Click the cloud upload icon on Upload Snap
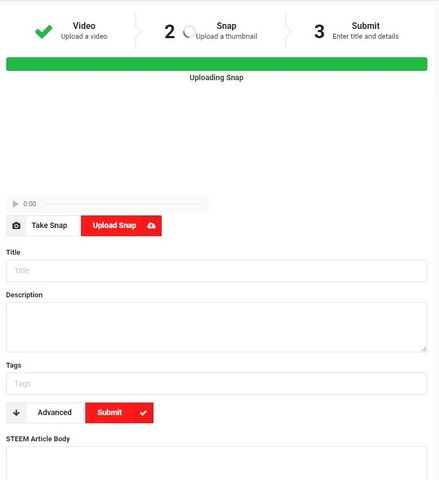Viewport: 439px width, 480px height. tap(151, 226)
